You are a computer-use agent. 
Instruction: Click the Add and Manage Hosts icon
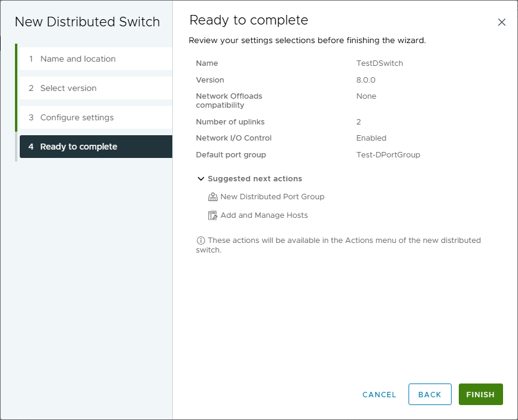(212, 215)
